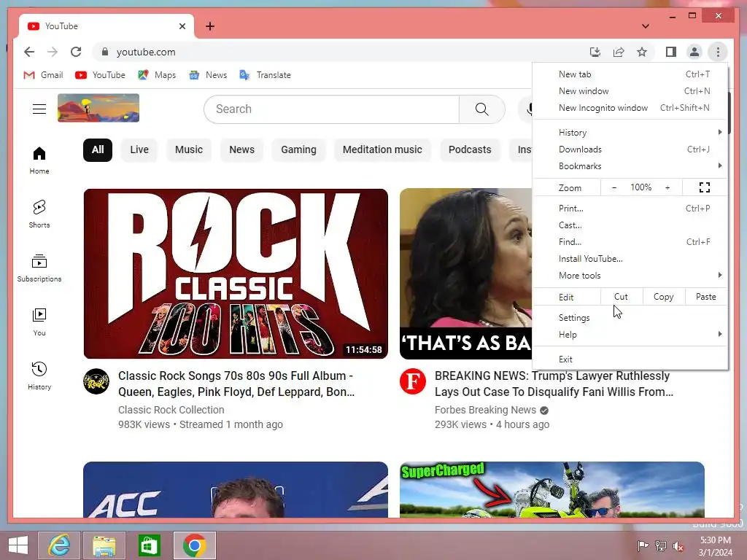Open the side panel icon
Viewport: 747px width, 560px height.
click(x=671, y=52)
